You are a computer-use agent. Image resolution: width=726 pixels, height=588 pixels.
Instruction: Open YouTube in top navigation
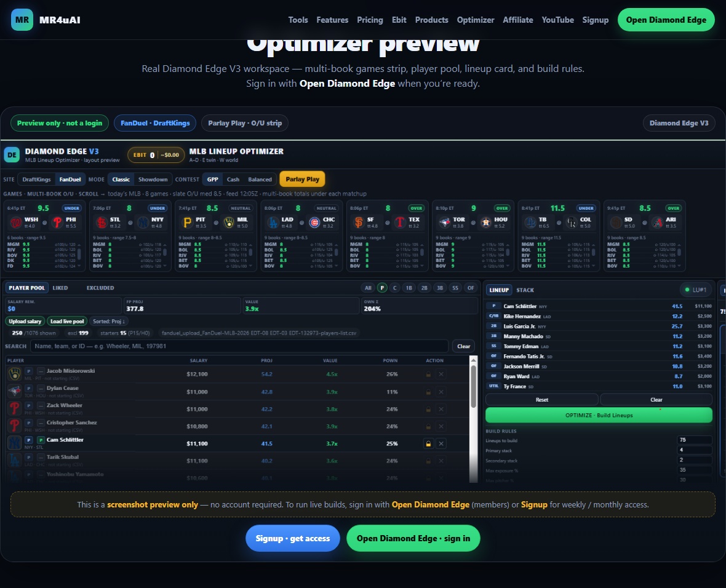tap(558, 20)
